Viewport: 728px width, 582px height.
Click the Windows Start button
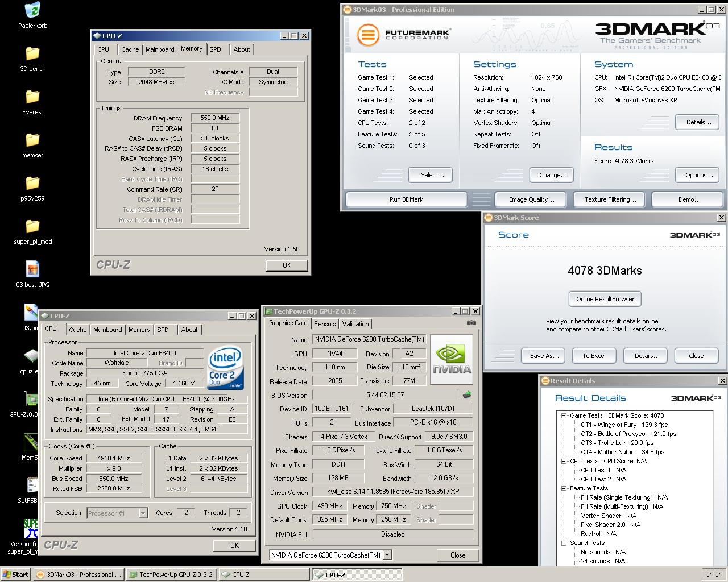click(x=16, y=575)
